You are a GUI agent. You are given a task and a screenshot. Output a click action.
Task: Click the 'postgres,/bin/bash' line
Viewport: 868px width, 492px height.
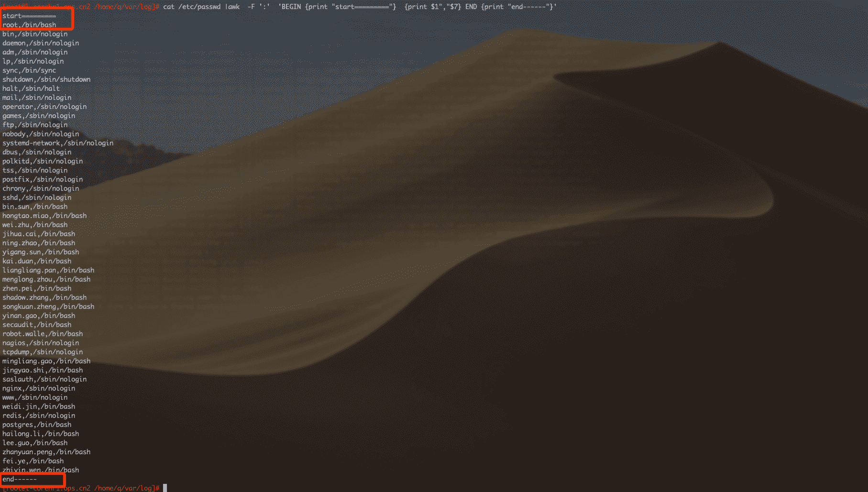coord(37,425)
